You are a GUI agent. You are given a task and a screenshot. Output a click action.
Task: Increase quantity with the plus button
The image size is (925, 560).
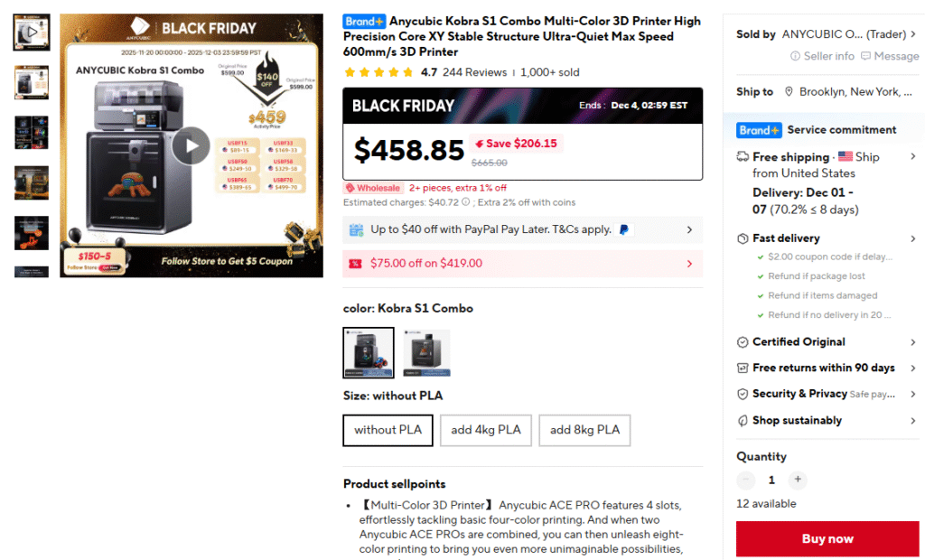pos(798,480)
